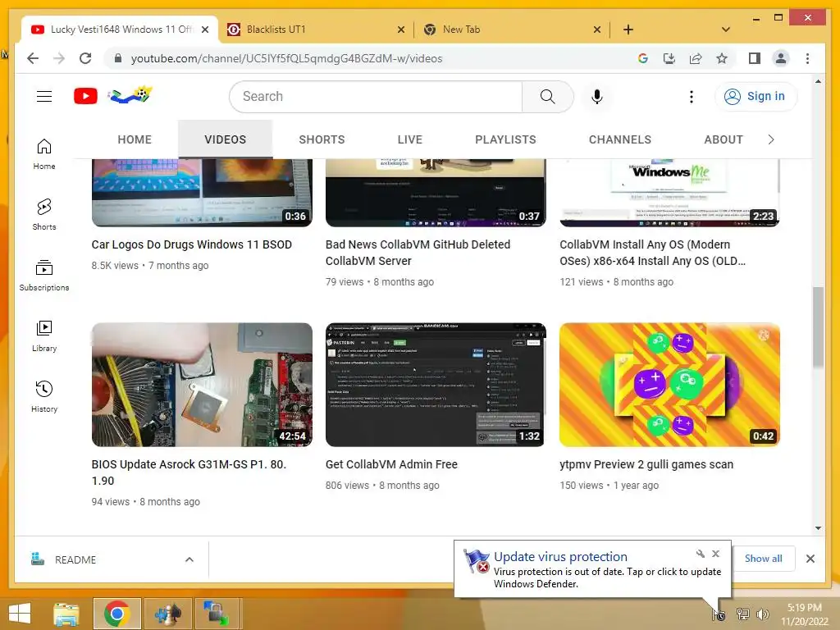
Task: Open the YouTube hamburger guide menu
Action: pyautogui.click(x=44, y=97)
